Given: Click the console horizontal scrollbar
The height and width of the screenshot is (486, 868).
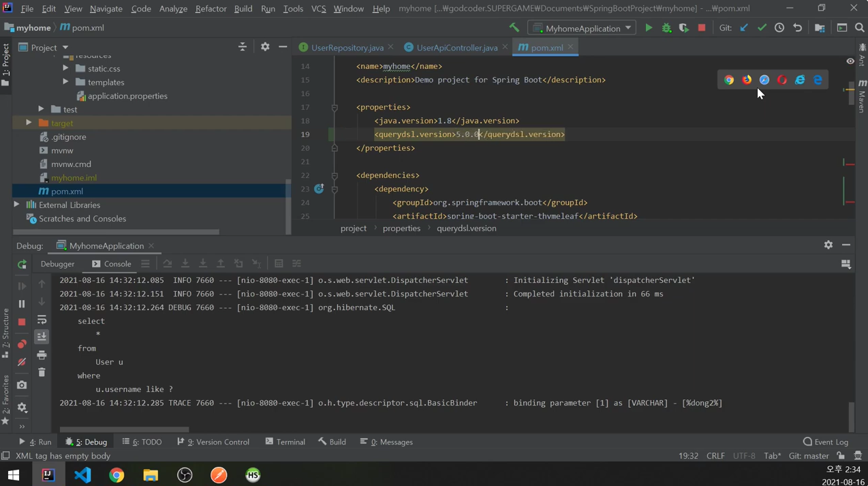Looking at the screenshot, I should [124, 429].
